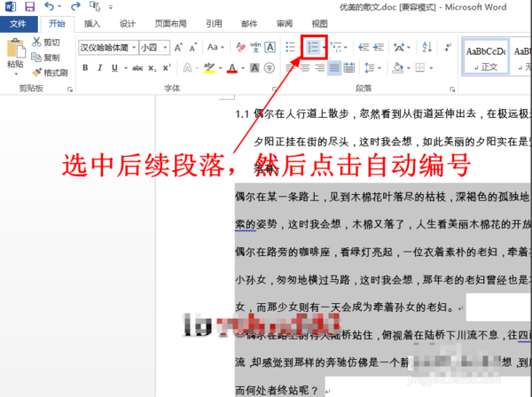Screen dimensions: 532x397
Task: Open clipboard pane dialog launcher
Action: coord(70,90)
